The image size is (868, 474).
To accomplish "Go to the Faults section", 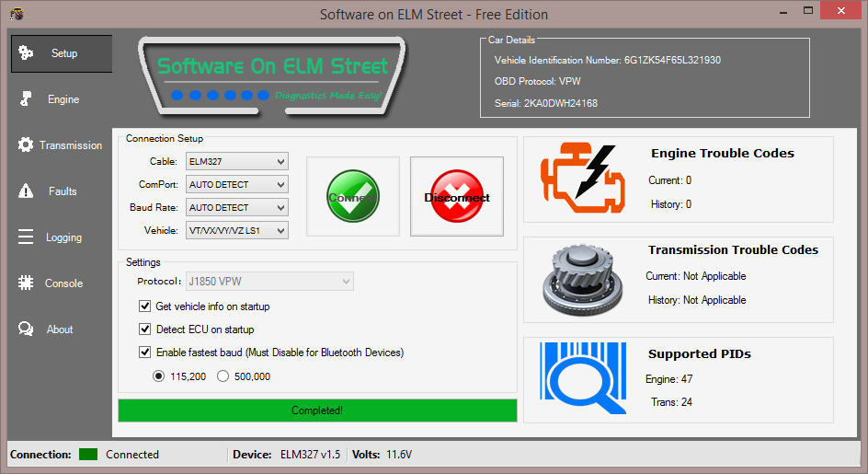I will click(x=63, y=191).
